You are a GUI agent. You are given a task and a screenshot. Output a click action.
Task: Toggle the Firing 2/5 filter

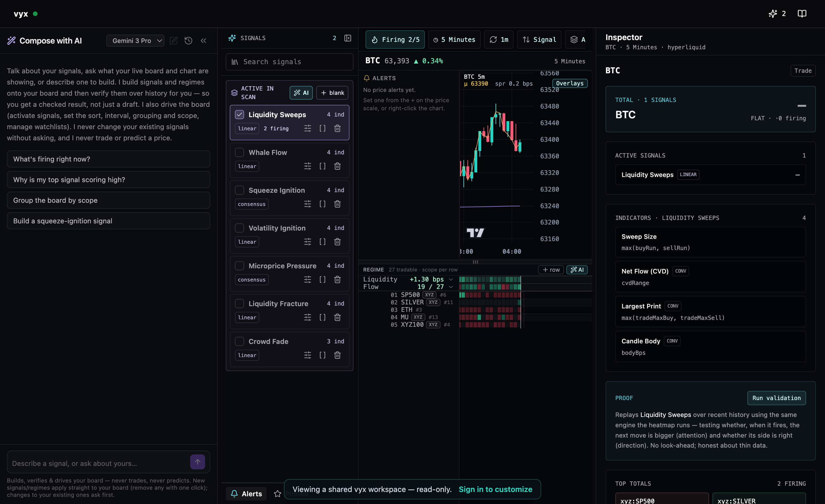point(395,40)
